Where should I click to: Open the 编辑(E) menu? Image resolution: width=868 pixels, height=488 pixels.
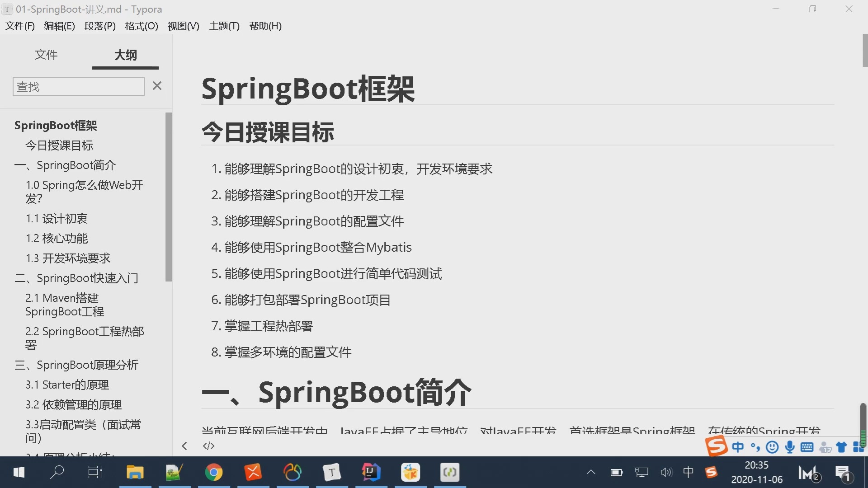[59, 26]
